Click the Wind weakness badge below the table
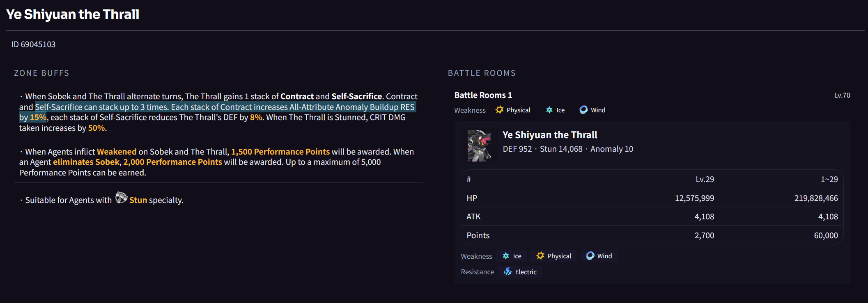The height and width of the screenshot is (303, 868). (599, 256)
